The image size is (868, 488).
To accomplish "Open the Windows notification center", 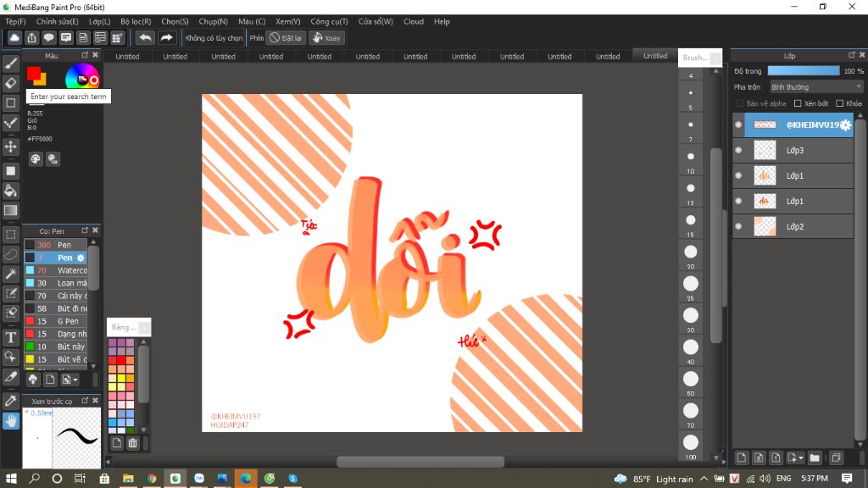I will (847, 478).
